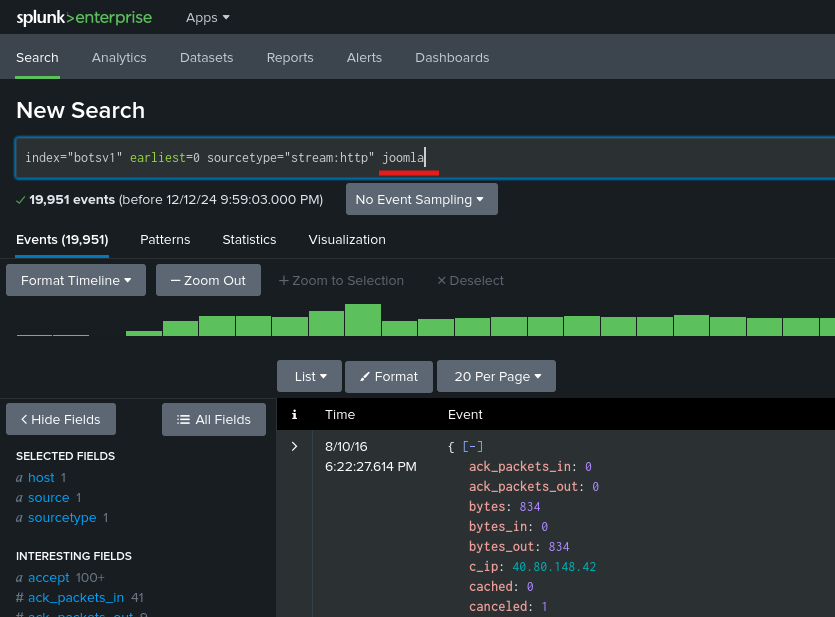This screenshot has height=617, width=835.
Task: Open the Dashboards navigation item
Action: click(x=452, y=57)
